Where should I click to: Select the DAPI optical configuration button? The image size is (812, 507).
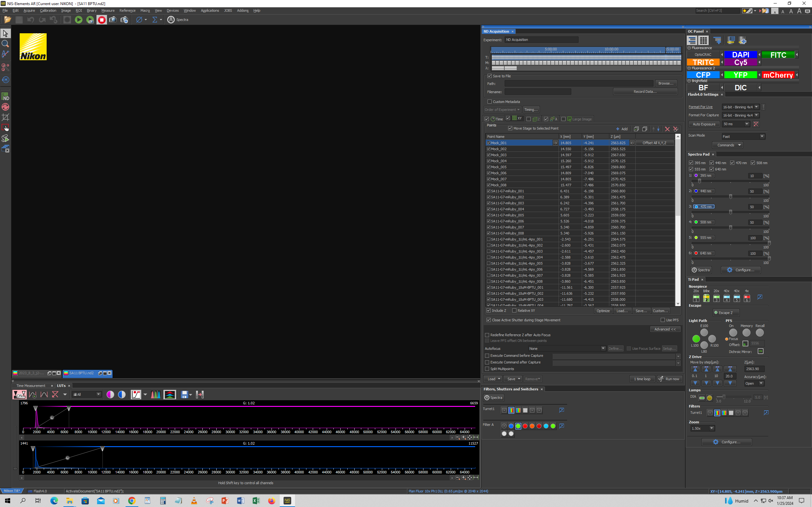[x=740, y=55]
